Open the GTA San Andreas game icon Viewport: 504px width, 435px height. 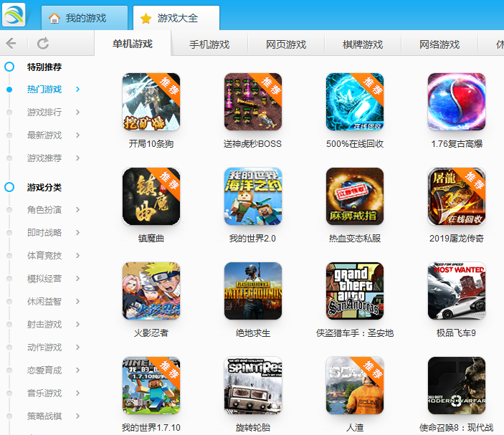tap(355, 291)
